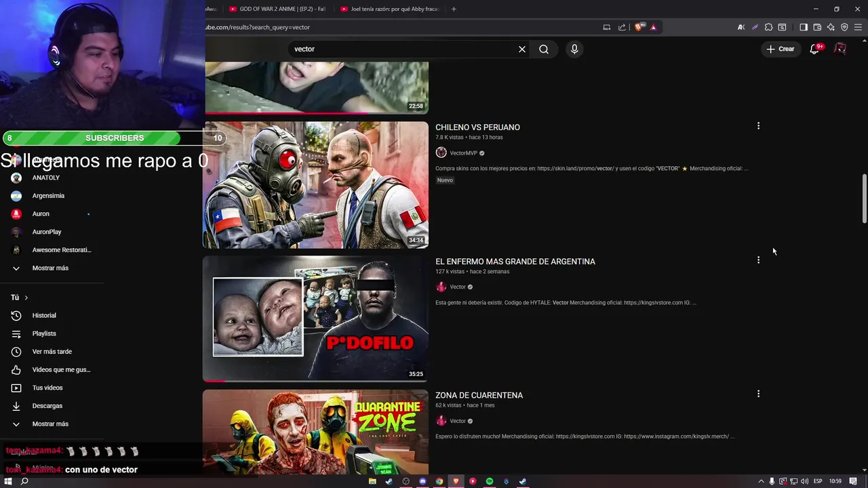Viewport: 868px width, 488px height.
Task: Play EL ENFERMO MAS GRANDE thumbnail
Action: coord(316,319)
